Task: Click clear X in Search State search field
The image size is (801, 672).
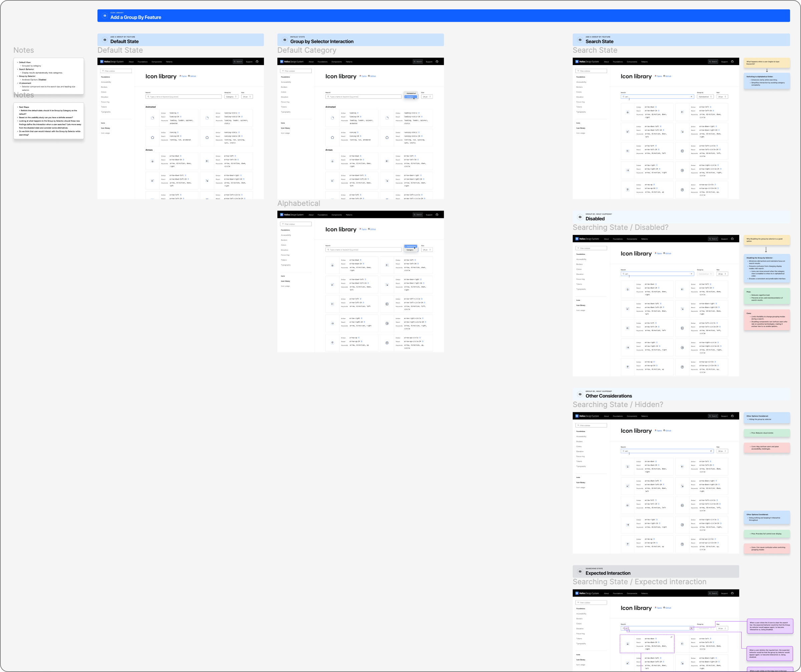Action: point(691,96)
